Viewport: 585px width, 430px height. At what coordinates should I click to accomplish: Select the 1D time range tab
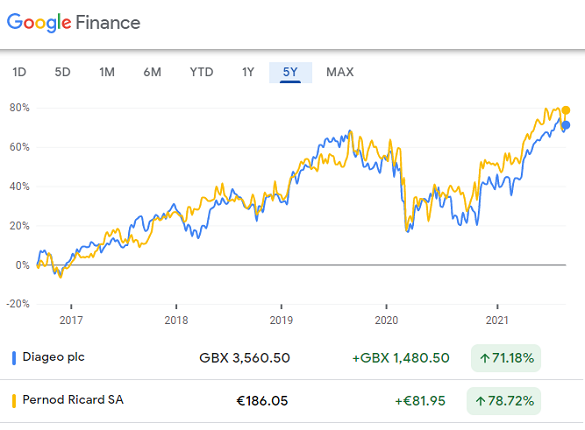click(19, 72)
